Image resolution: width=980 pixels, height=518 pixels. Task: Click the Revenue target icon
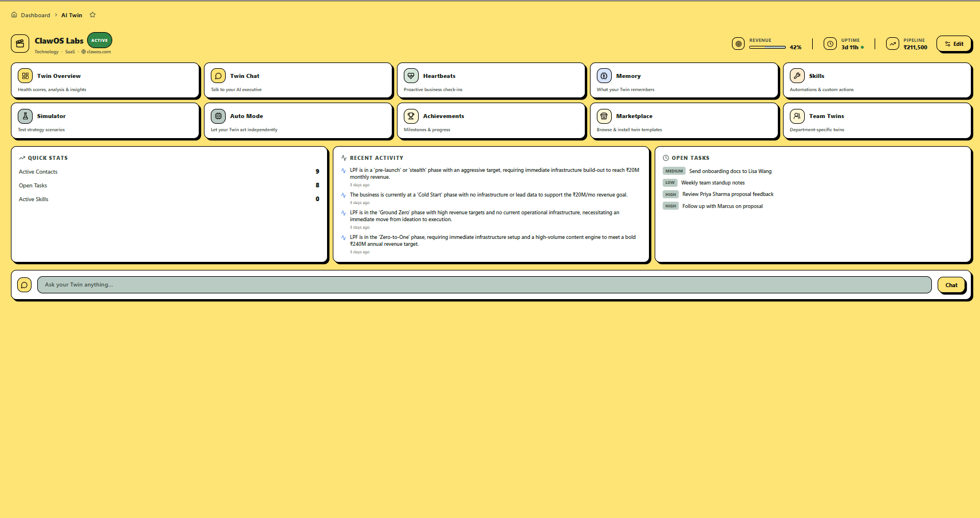pos(738,44)
